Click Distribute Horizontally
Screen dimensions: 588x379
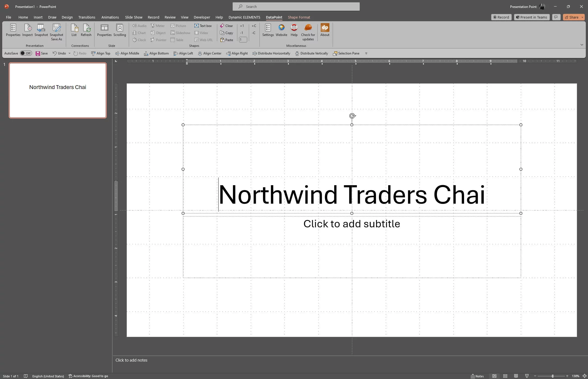(x=271, y=53)
